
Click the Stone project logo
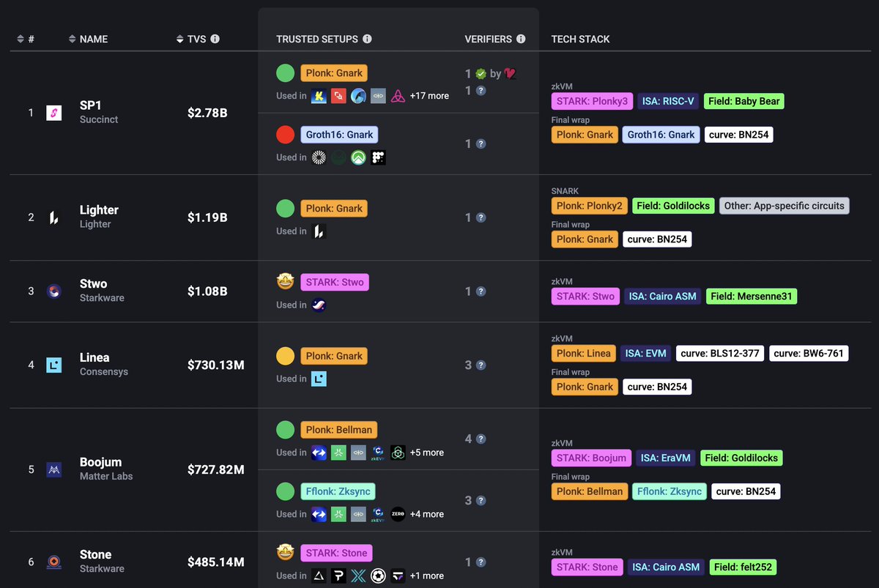coord(54,562)
